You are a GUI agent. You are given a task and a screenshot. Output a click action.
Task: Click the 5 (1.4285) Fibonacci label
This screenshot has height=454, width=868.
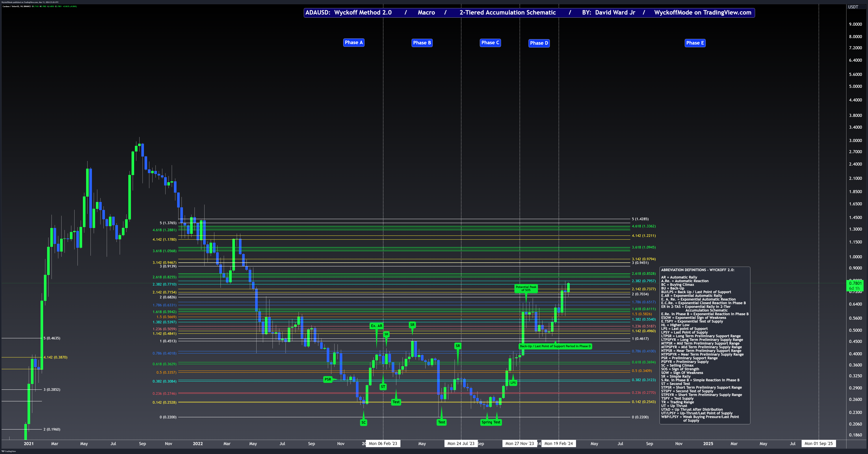pyautogui.click(x=640, y=219)
